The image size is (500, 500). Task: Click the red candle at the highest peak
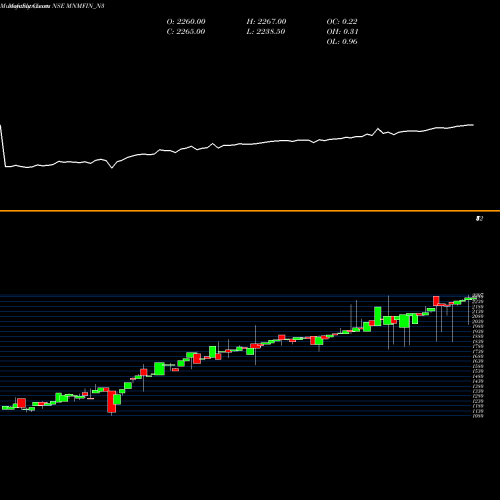click(436, 301)
